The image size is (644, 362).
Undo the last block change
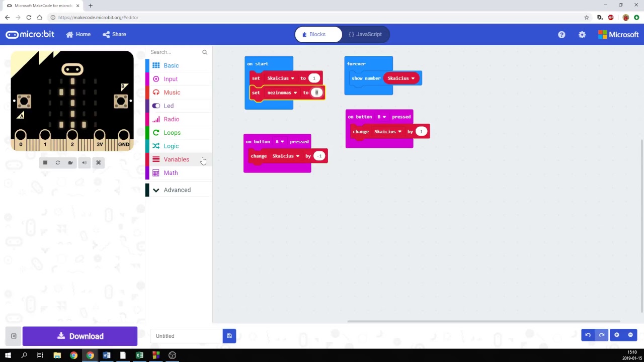click(588, 335)
